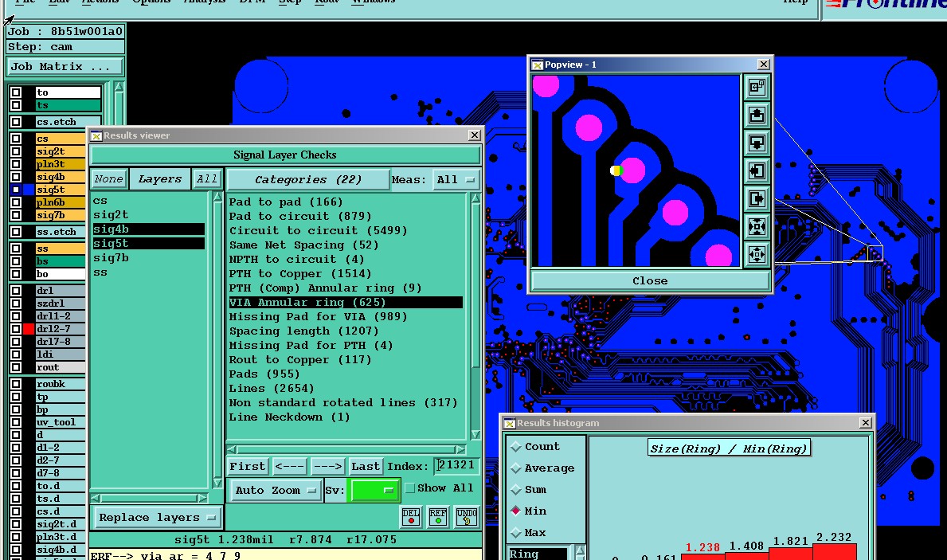This screenshot has height=560, width=947.
Task: Close the Results histogram window
Action: pos(866,423)
